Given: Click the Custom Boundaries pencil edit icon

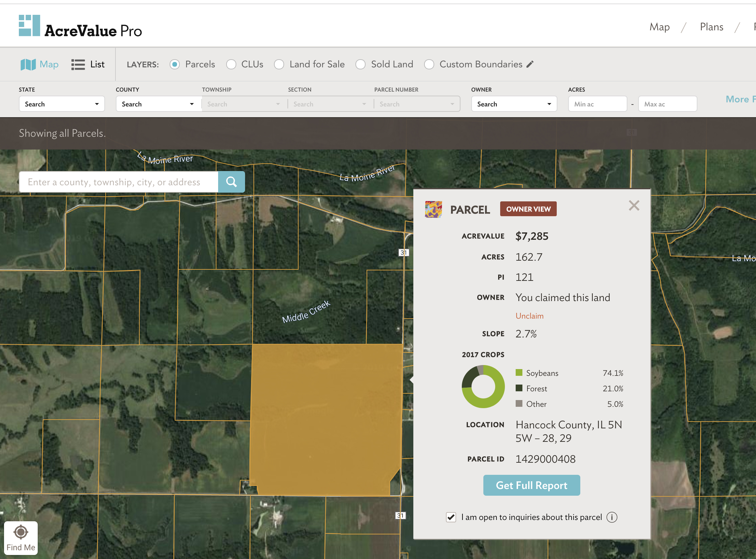Looking at the screenshot, I should pos(530,64).
